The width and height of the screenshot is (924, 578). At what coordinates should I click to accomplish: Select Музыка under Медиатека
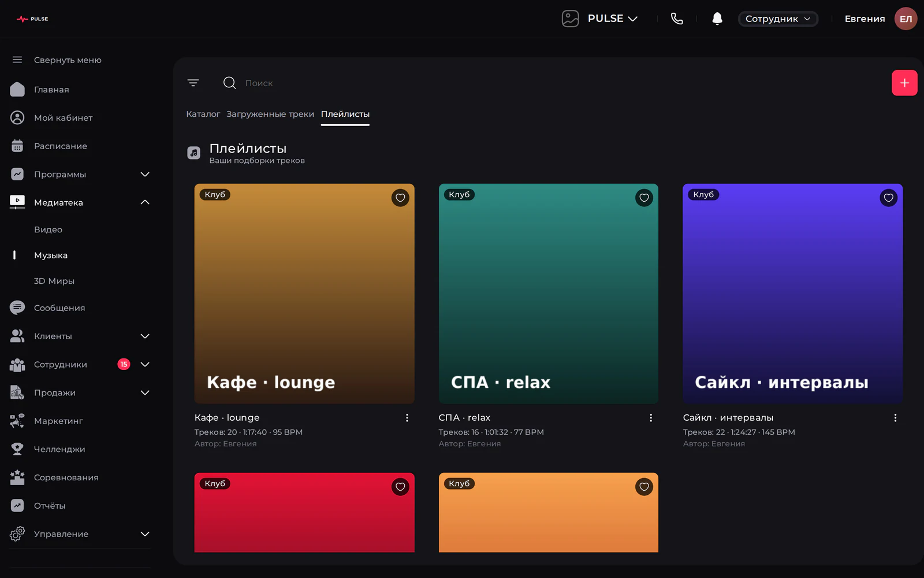[x=51, y=255]
